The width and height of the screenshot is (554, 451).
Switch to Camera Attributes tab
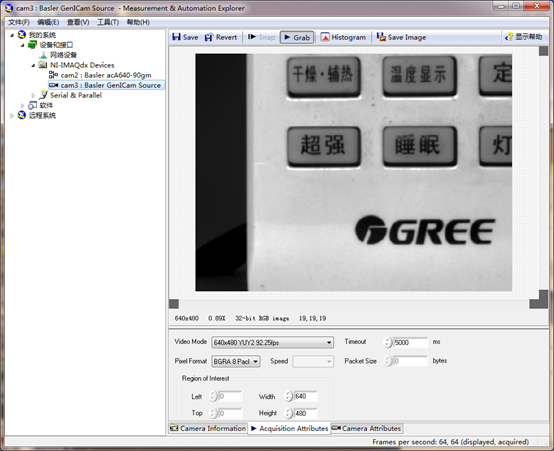pos(367,428)
